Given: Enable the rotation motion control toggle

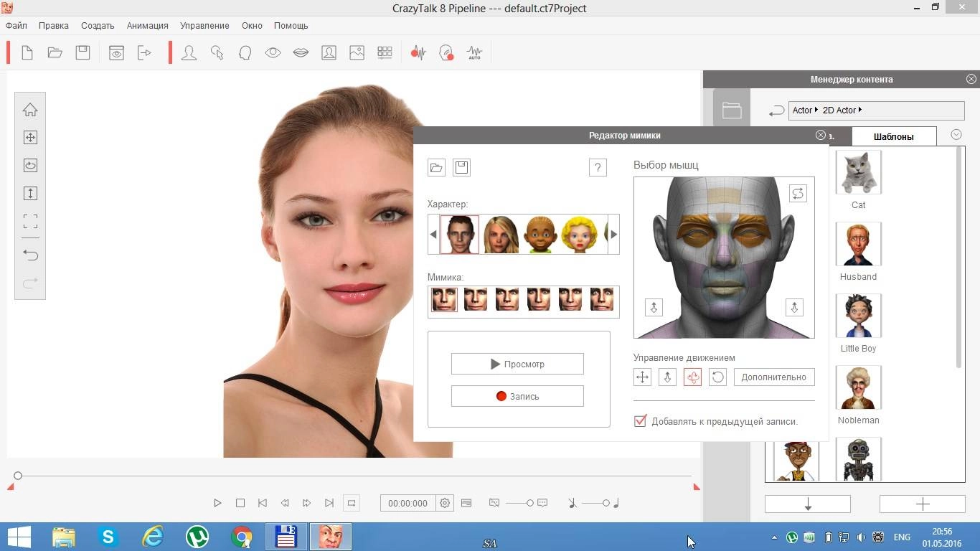Looking at the screenshot, I should point(717,377).
